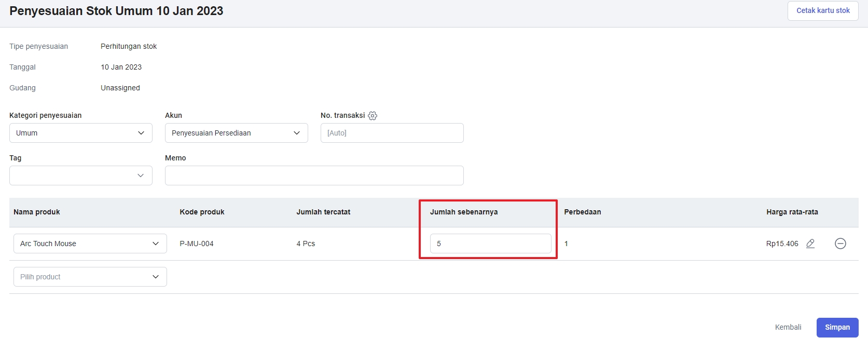Viewport: 868px width, 351px height.
Task: Focus the No. transaksi input field
Action: pyautogui.click(x=392, y=133)
